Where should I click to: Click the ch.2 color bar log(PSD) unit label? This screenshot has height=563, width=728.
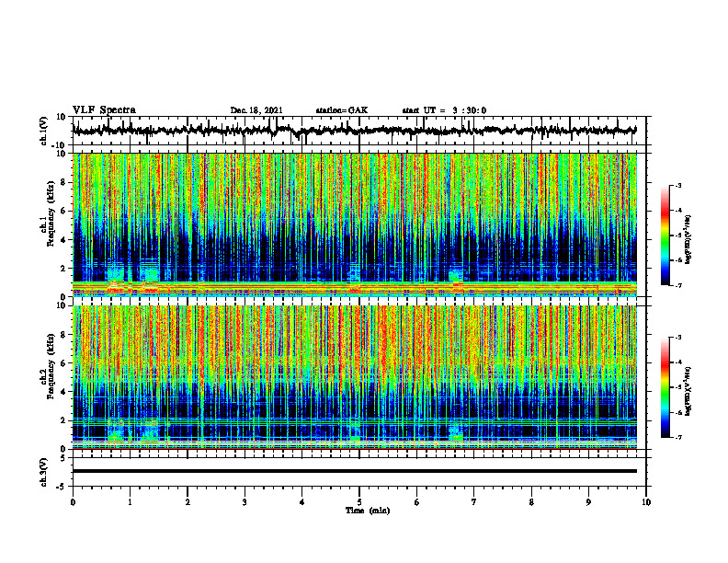point(688,391)
